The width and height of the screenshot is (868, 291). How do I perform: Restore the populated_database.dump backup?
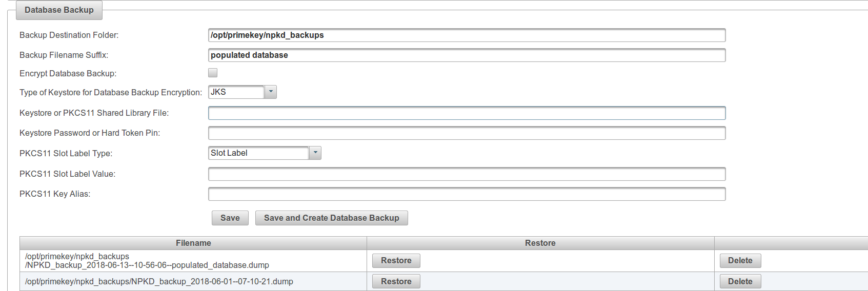[x=396, y=261]
